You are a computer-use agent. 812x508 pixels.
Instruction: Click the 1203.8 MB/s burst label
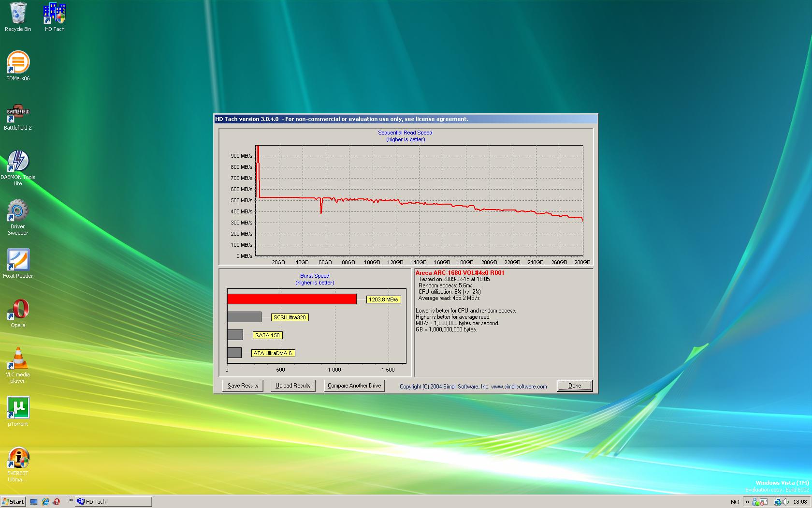[383, 299]
